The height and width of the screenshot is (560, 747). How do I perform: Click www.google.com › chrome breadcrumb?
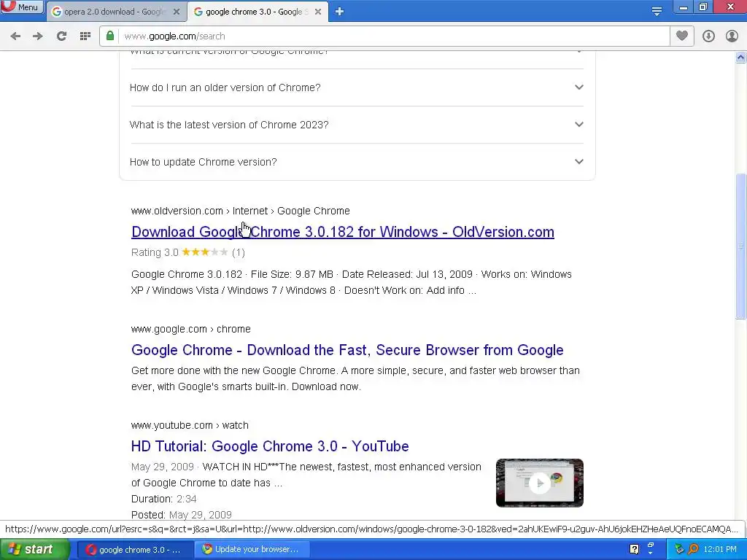point(190,329)
